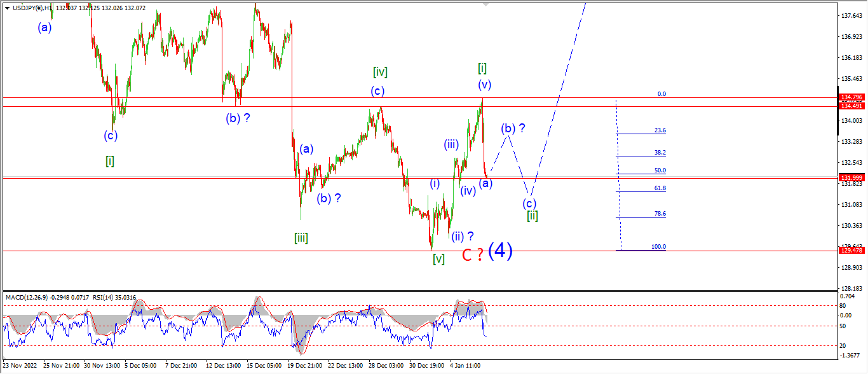Click the '(b) ?' projected wave label
The width and height of the screenshot is (868, 374).
(513, 128)
